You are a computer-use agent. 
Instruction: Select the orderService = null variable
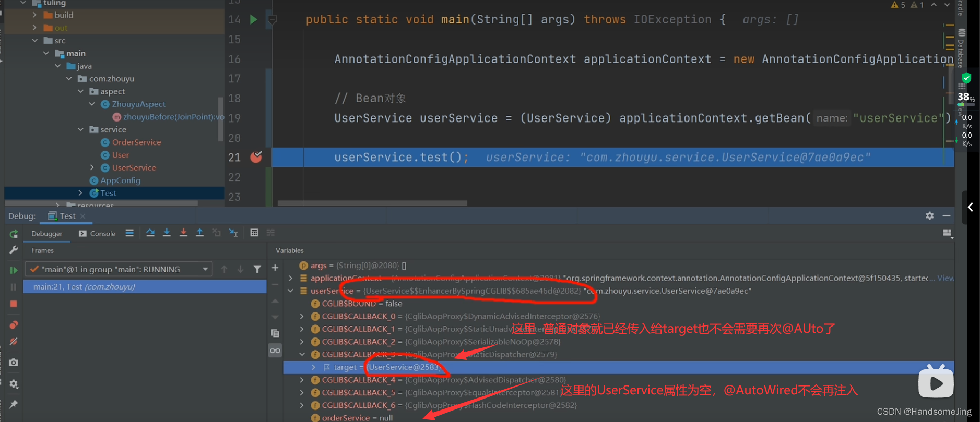[357, 418]
